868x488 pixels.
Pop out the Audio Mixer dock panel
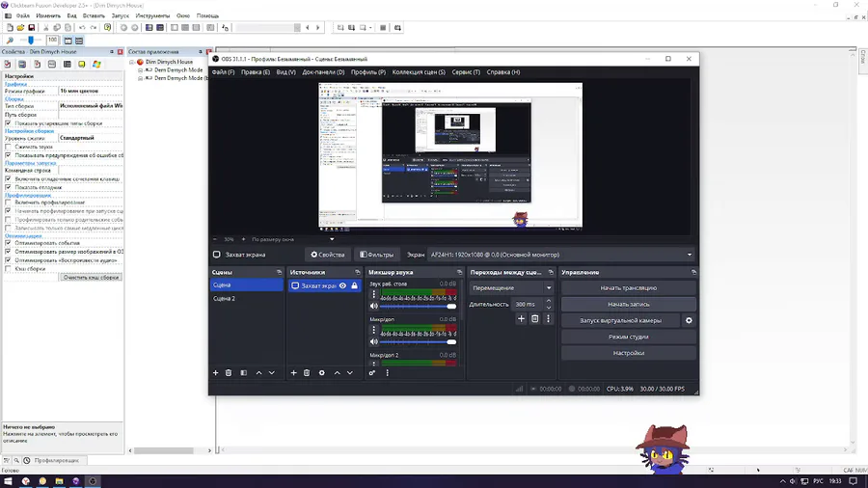coord(459,272)
